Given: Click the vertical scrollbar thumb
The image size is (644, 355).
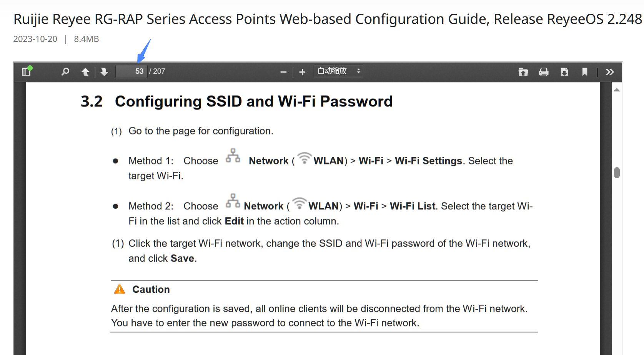Looking at the screenshot, I should (x=617, y=173).
